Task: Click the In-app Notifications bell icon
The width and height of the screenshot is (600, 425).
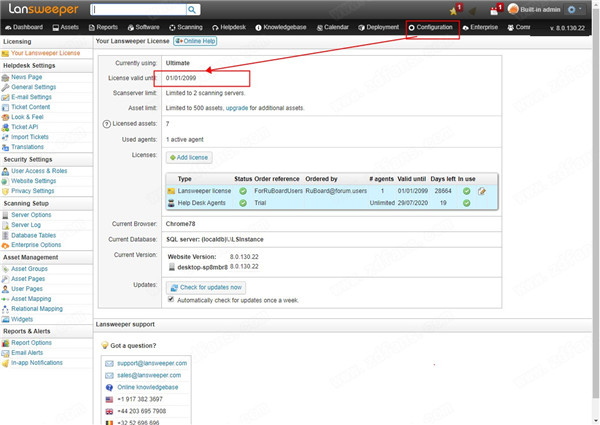Action: tap(5, 363)
